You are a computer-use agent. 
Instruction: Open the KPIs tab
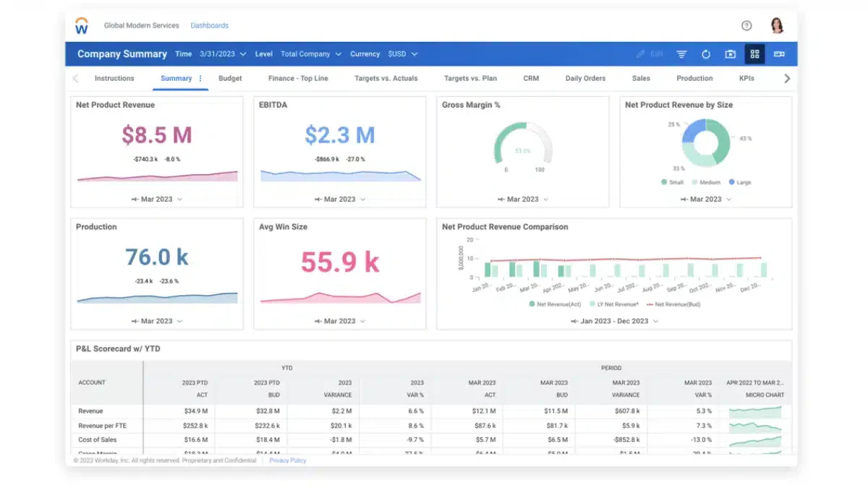746,78
